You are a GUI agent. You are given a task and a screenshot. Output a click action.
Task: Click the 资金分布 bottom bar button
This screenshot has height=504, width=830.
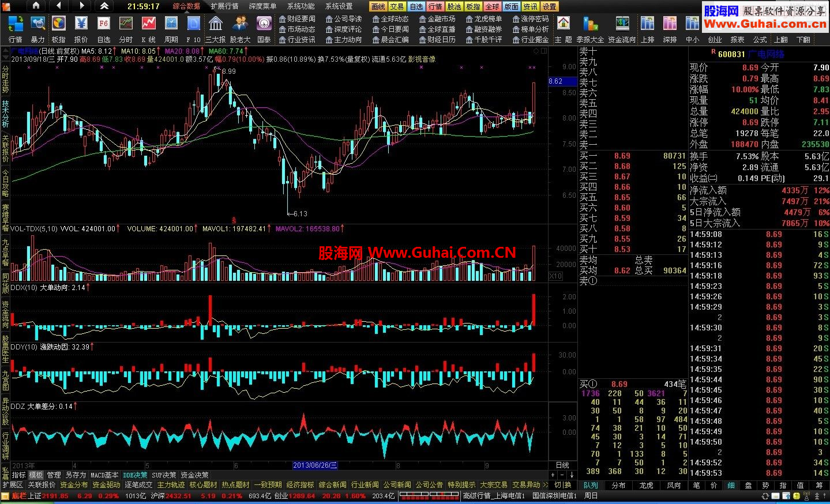pos(74,485)
